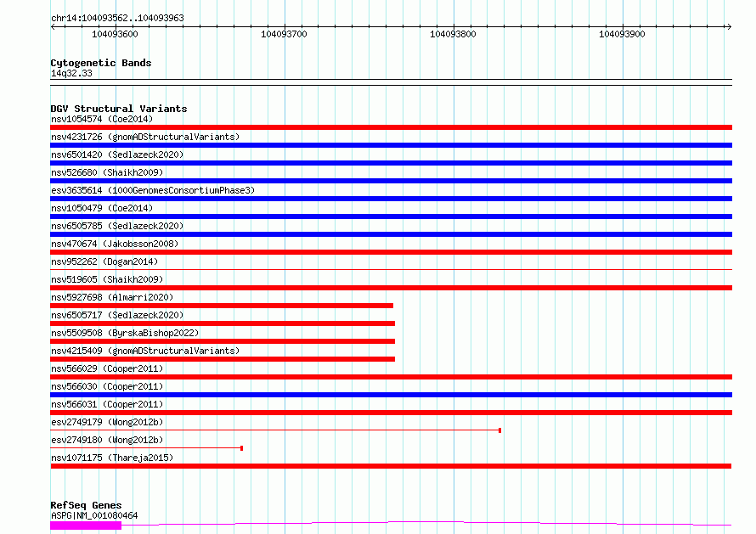Select red bar under nsv566029
Screen dimensions: 756x534
pos(391,377)
